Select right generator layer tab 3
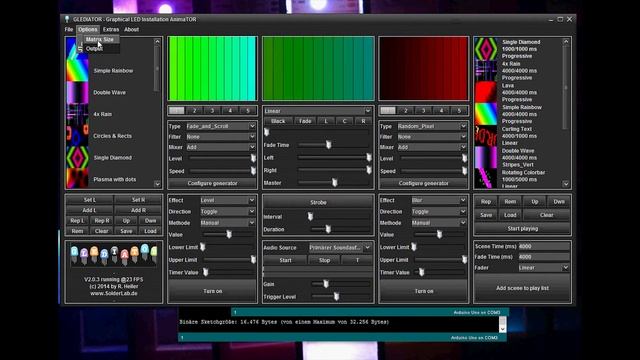Image resolution: width=640 pixels, height=360 pixels. click(424, 111)
